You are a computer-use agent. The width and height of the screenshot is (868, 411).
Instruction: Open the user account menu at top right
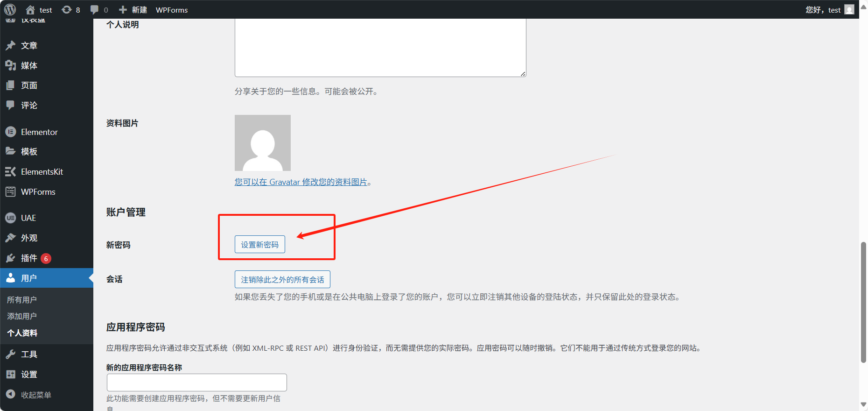pos(829,10)
